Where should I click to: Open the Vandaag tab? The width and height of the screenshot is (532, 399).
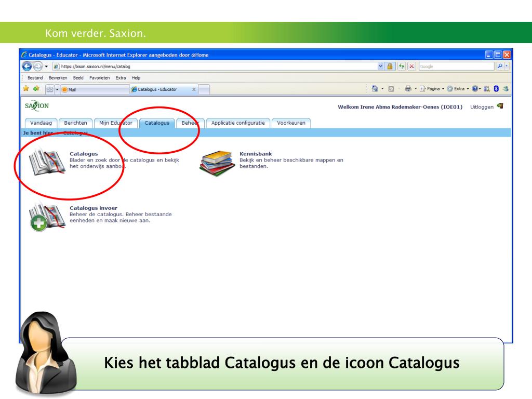coord(41,123)
